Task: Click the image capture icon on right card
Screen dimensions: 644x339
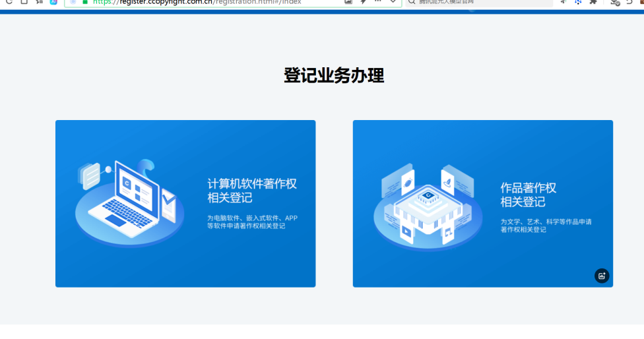Action: 602,276
